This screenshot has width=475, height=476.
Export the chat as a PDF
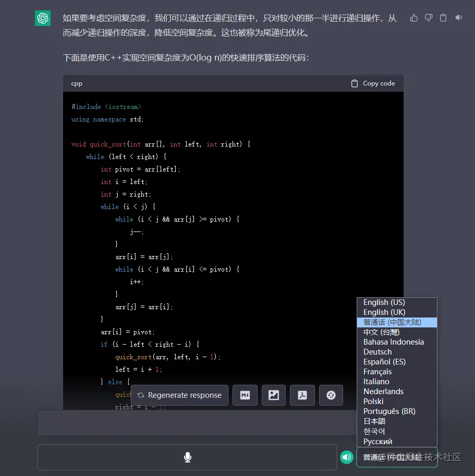(x=302, y=395)
